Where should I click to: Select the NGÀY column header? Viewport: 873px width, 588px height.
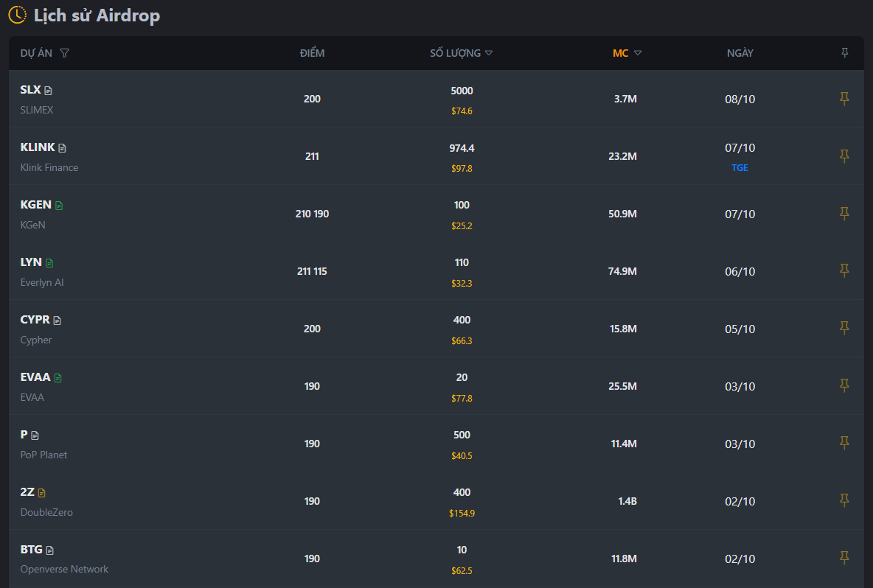click(x=740, y=52)
